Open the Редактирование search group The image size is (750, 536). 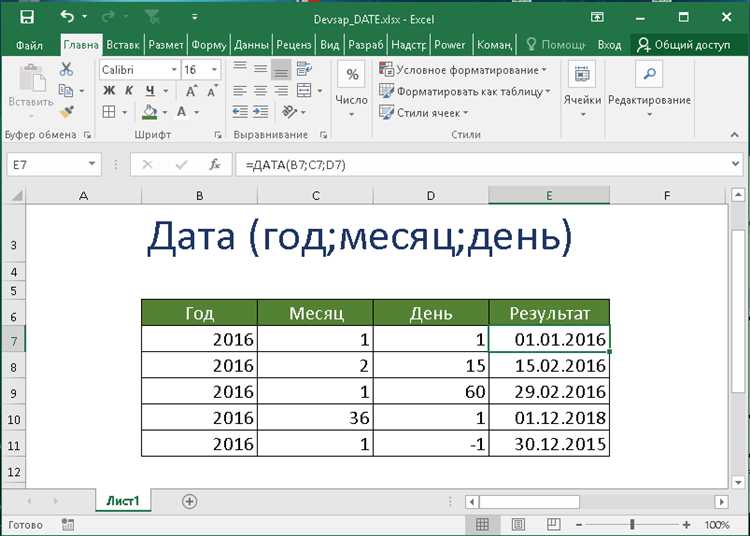649,88
